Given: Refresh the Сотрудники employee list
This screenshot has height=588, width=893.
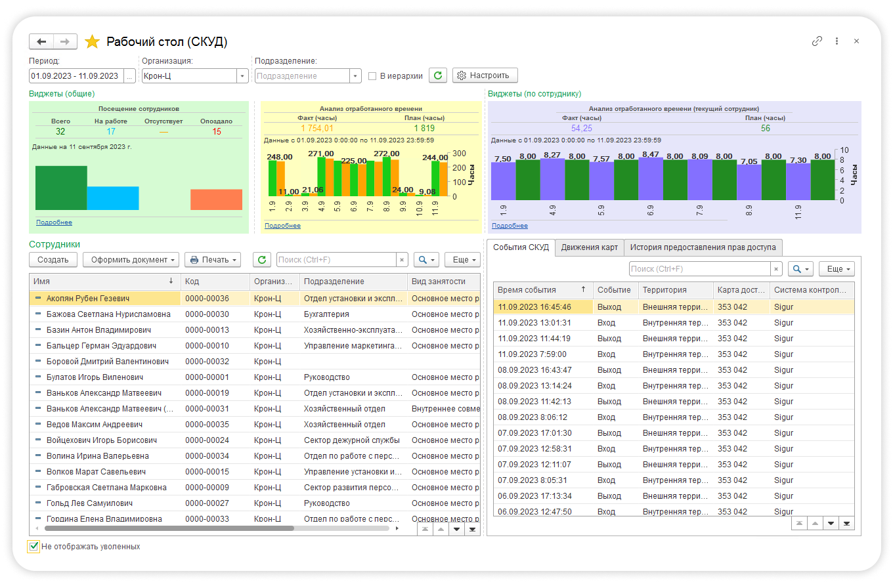Looking at the screenshot, I should coord(262,260).
